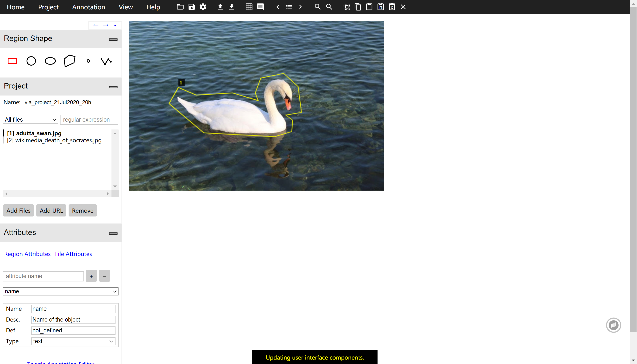Select the polyline region shape
Screen dimensions: 637x364
point(106,61)
